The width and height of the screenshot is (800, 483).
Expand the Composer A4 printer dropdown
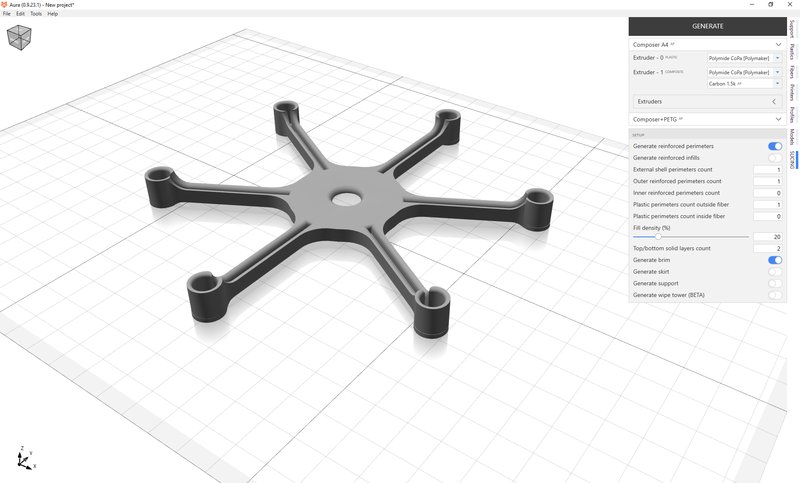tap(706, 45)
